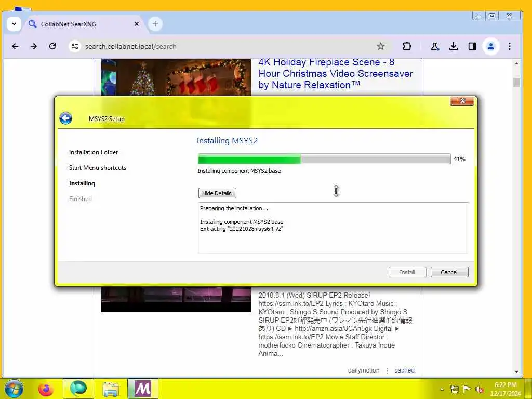Click Extracting 20221028msys64.7z log line
Image resolution: width=532 pixels, height=399 pixels.
241,229
